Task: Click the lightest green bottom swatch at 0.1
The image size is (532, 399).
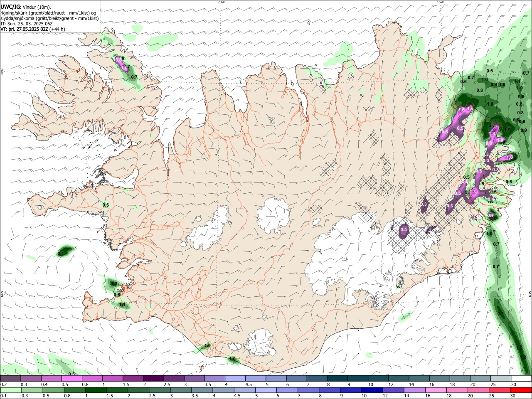Action: point(11,390)
